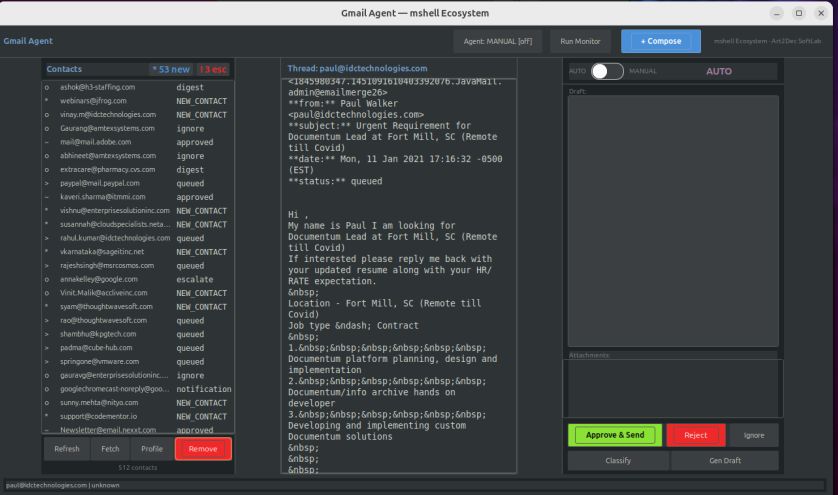Click the status bar paul@idctechnologies.com entry
Screen dimensions: 838x495
tap(62, 485)
